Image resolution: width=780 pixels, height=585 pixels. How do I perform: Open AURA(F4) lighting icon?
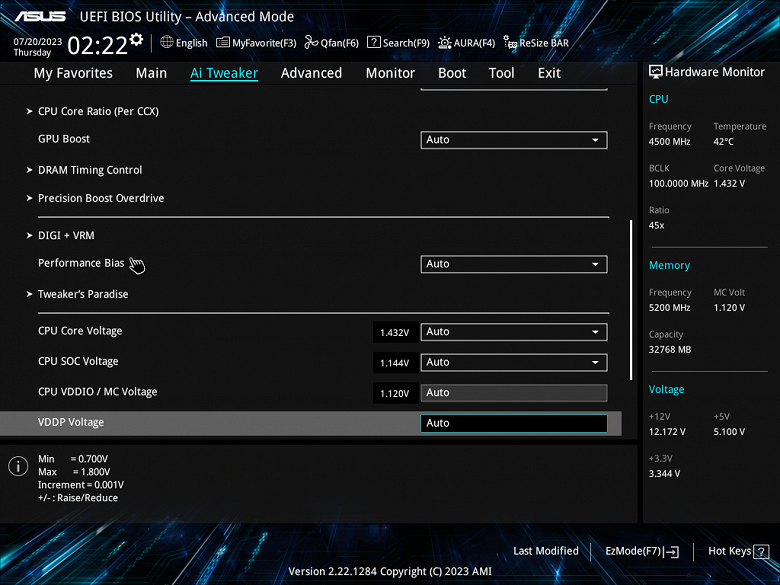[444, 43]
